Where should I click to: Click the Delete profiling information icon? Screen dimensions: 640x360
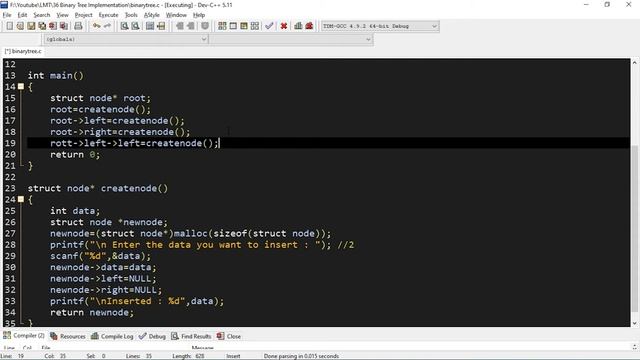(x=309, y=26)
